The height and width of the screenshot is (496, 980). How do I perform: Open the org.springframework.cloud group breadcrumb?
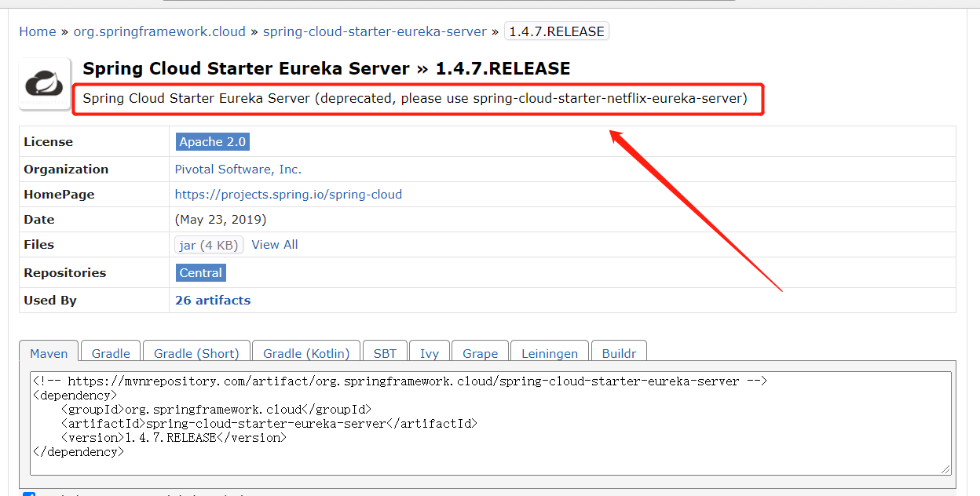(159, 31)
